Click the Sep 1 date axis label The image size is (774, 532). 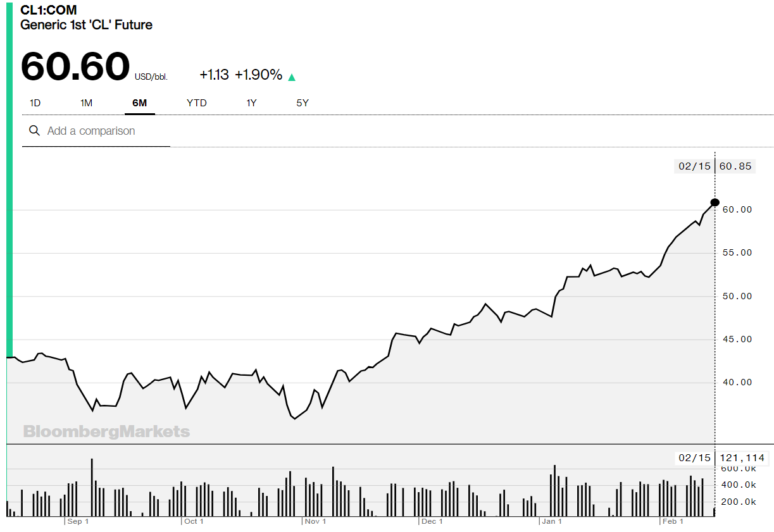78,521
